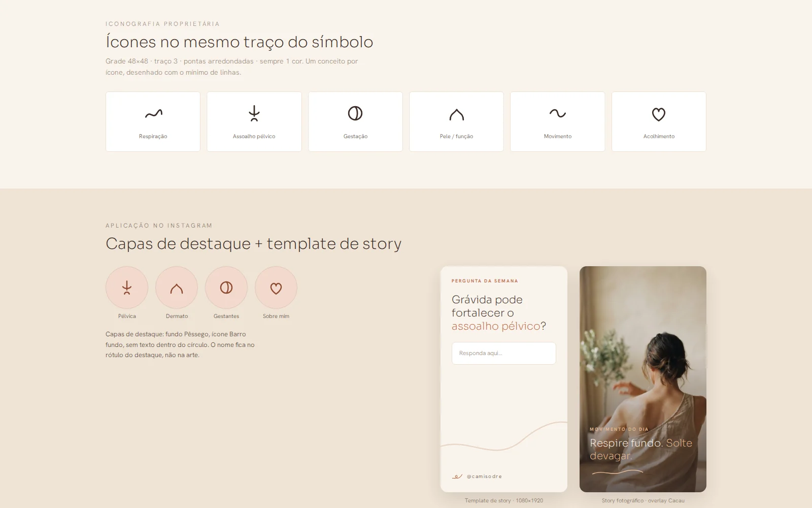Click the 'Acolhimento' card label

coord(659,136)
